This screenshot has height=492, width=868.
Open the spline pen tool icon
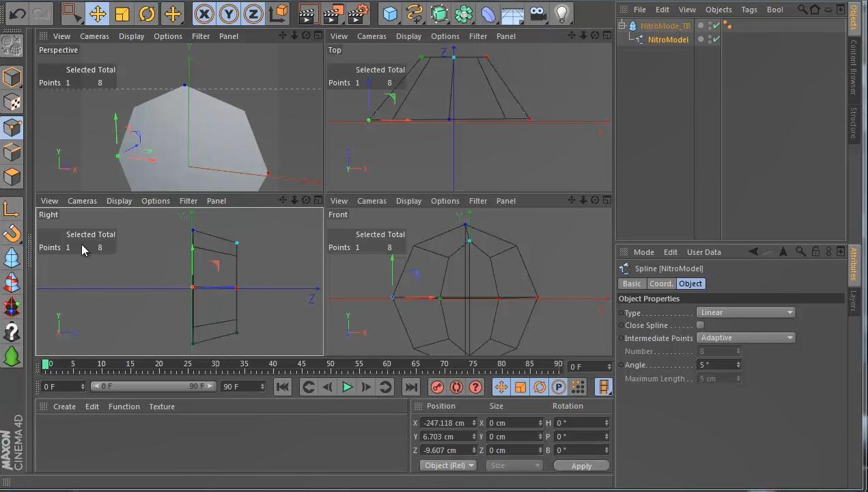[415, 13]
